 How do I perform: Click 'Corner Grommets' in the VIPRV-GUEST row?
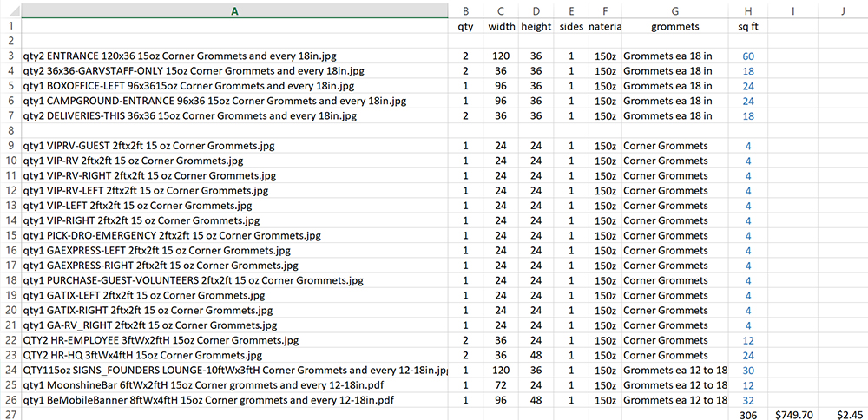[675, 146]
